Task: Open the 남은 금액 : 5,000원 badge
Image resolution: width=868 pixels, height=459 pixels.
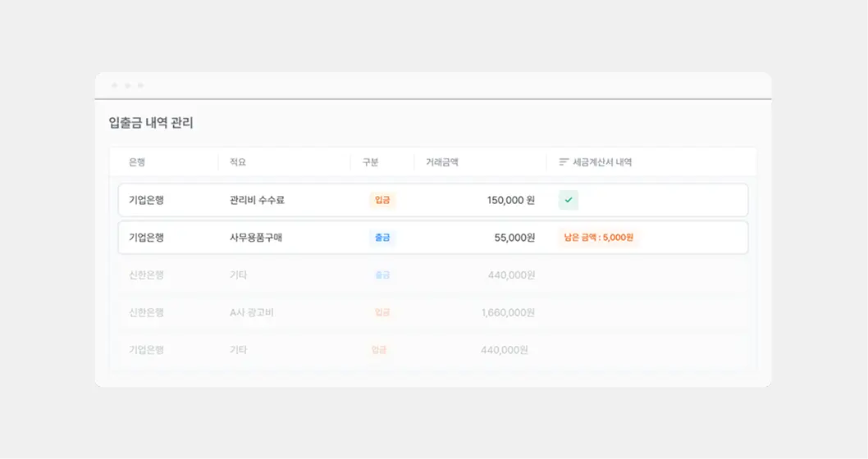Action: [x=597, y=238]
